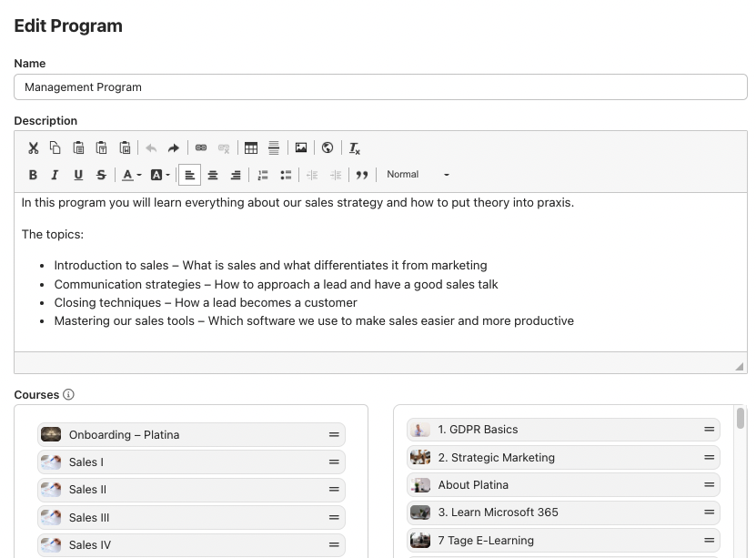Select the Sales II course item
The image size is (756, 558).
point(191,490)
